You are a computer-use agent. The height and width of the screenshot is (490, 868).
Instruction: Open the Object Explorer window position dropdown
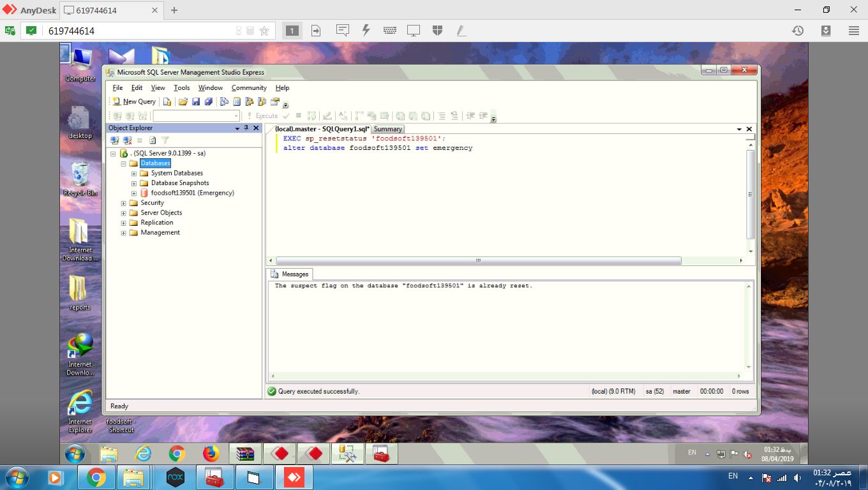(x=237, y=128)
